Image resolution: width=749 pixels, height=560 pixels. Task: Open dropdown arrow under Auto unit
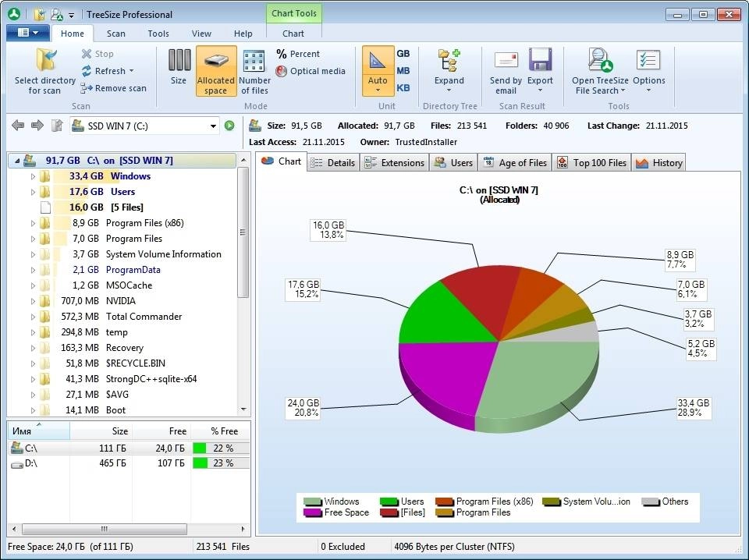[x=378, y=90]
